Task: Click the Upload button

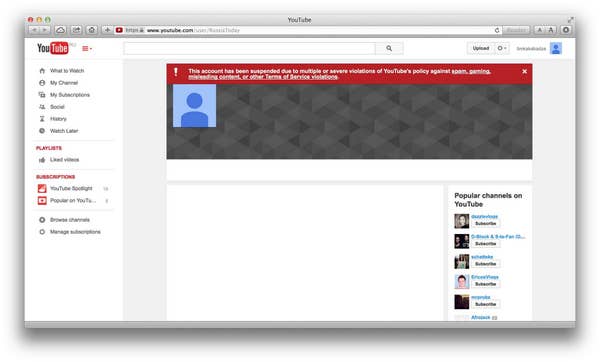Action: coord(481,48)
